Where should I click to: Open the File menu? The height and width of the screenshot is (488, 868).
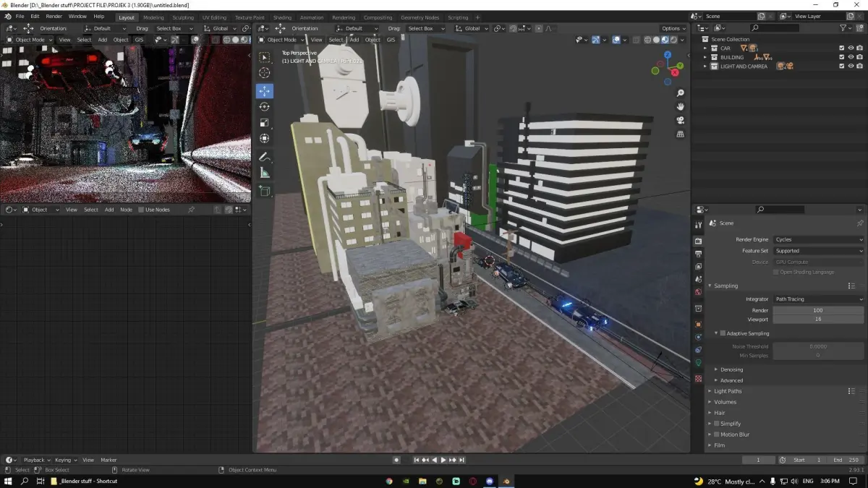pos(20,16)
